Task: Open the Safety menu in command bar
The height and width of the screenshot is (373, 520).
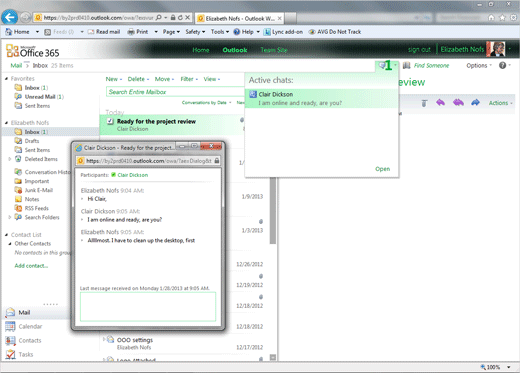Action: [195, 32]
